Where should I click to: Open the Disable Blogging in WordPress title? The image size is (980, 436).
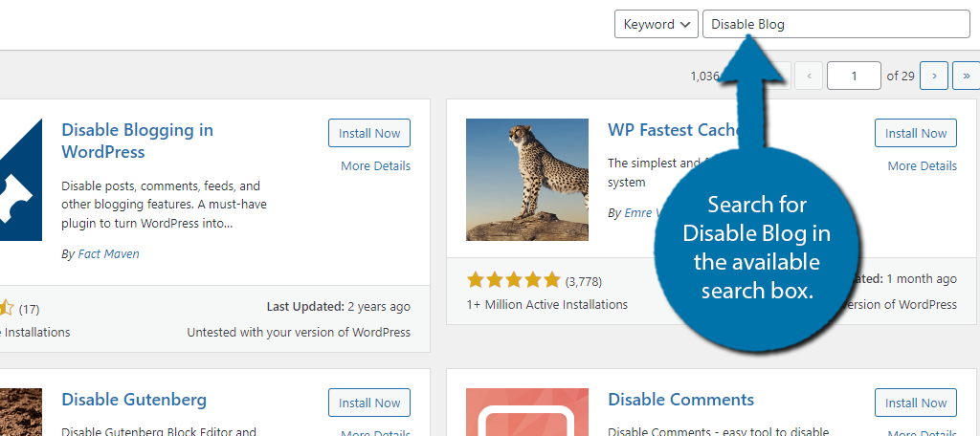[x=137, y=141]
